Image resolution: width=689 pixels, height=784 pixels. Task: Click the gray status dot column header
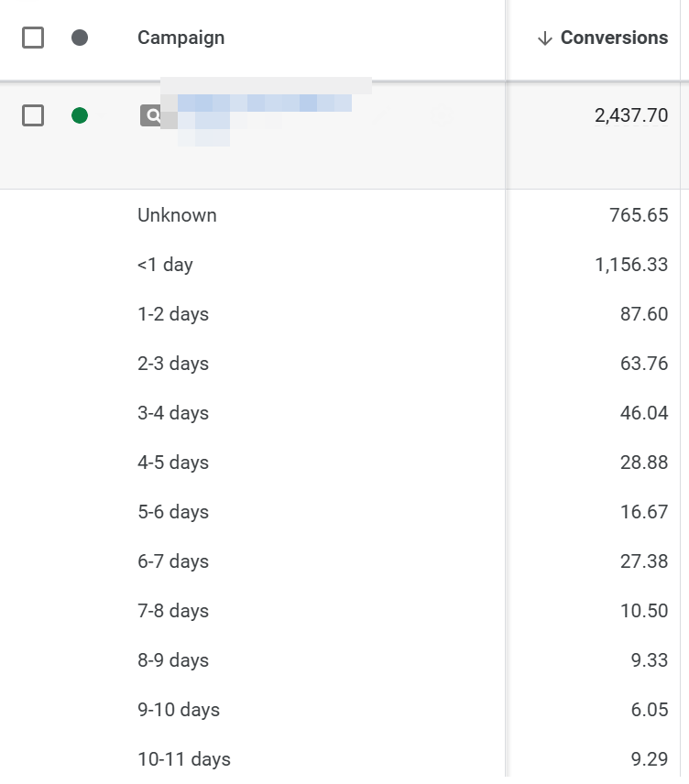[x=80, y=38]
